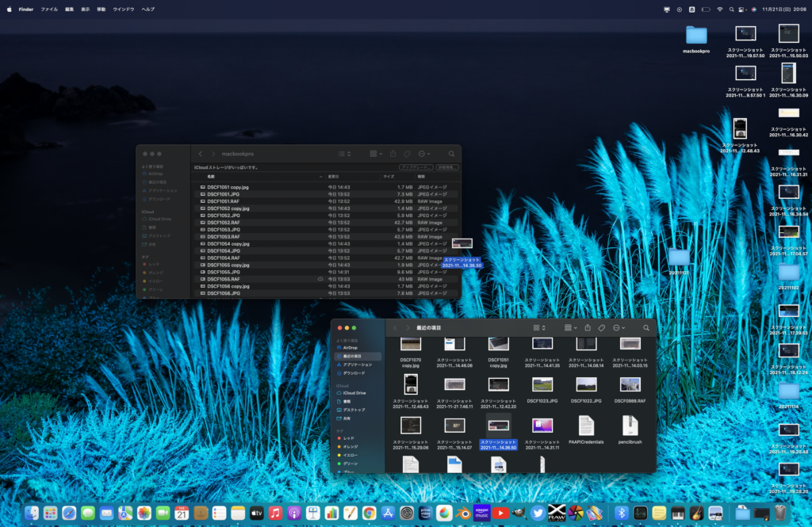
Task: Click the アップグレード button in macbookpro window
Action: 416,167
